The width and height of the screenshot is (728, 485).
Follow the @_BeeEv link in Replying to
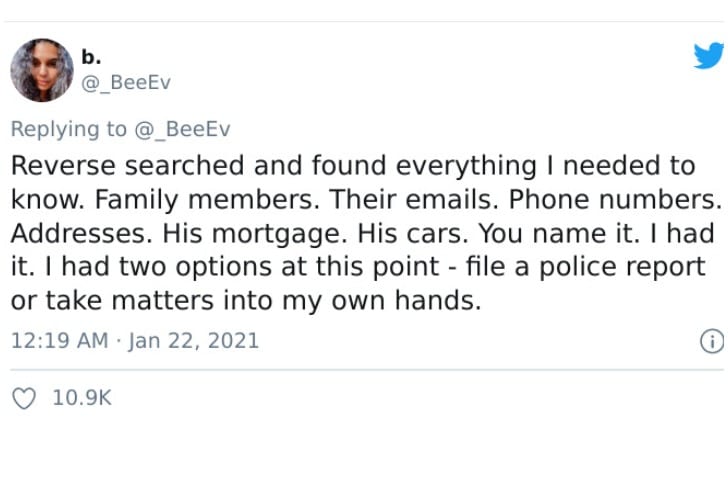[182, 129]
